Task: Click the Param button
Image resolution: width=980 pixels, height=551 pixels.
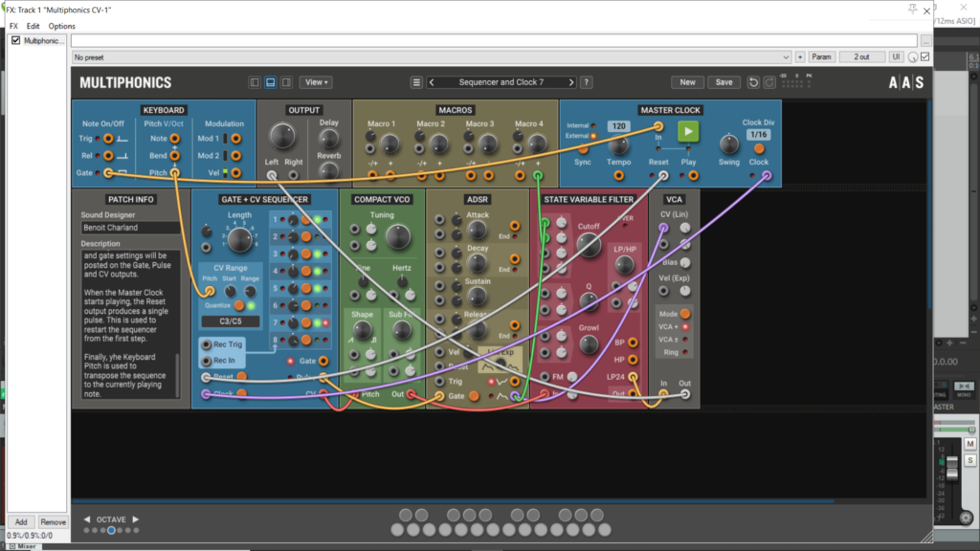Action: click(x=821, y=56)
